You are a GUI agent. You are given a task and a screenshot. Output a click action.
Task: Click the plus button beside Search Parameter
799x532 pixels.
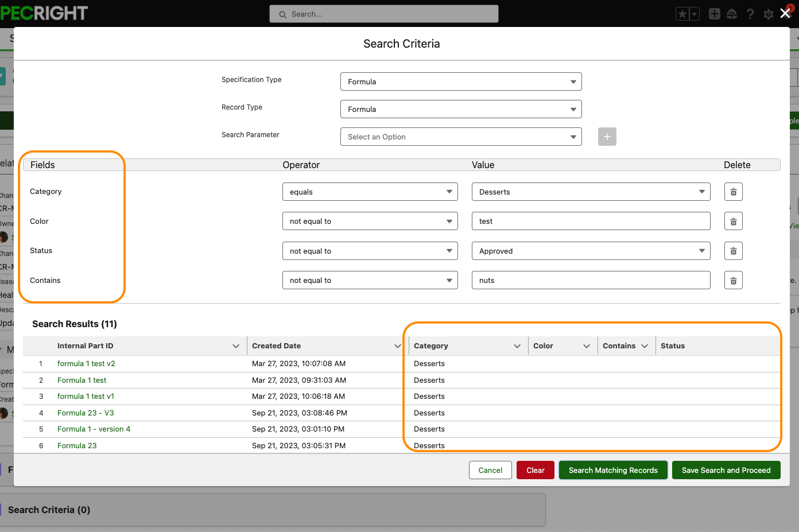pyautogui.click(x=607, y=137)
